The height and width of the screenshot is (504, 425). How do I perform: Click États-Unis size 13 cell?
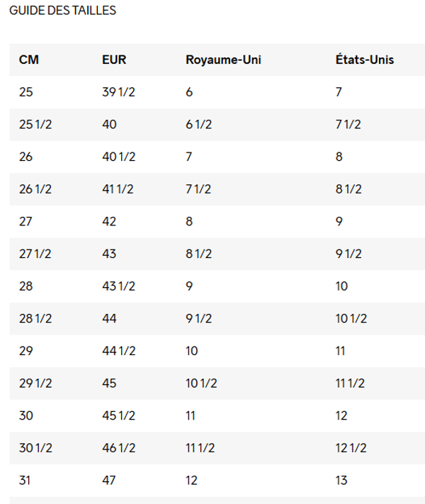click(x=341, y=480)
